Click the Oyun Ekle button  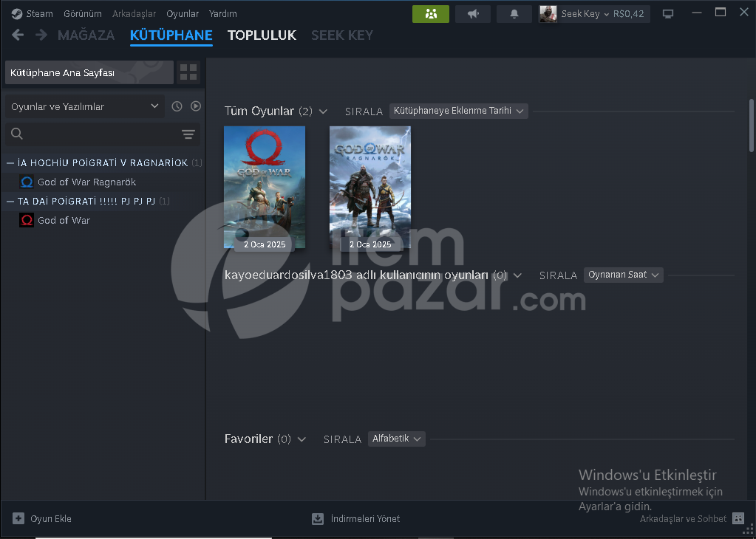tap(42, 519)
